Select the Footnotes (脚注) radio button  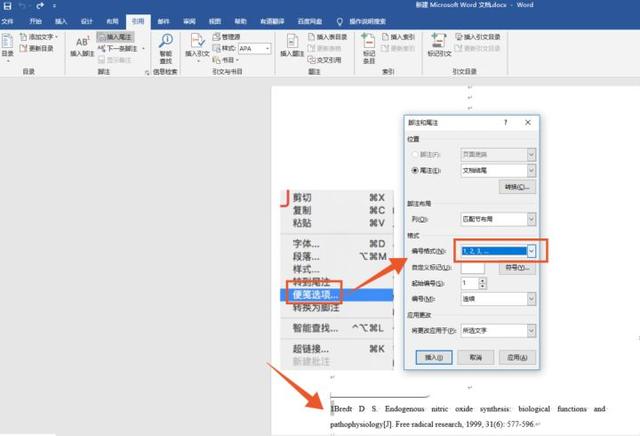pyautogui.click(x=414, y=155)
